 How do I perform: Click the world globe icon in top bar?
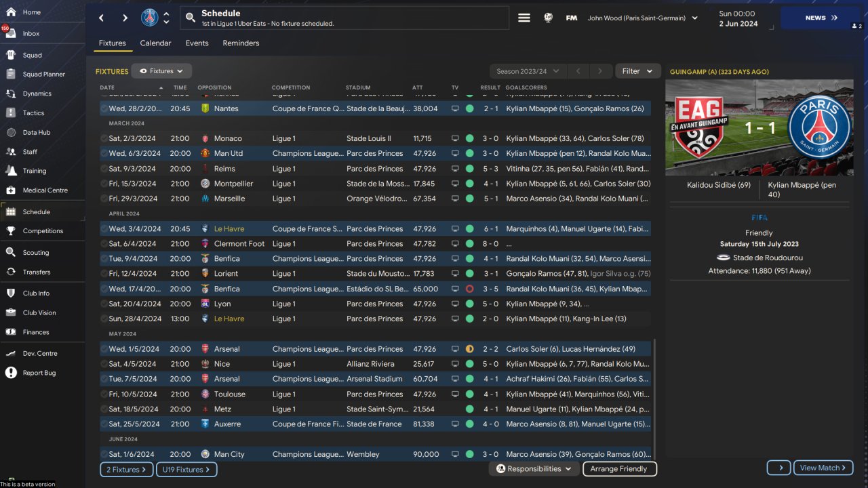point(548,18)
